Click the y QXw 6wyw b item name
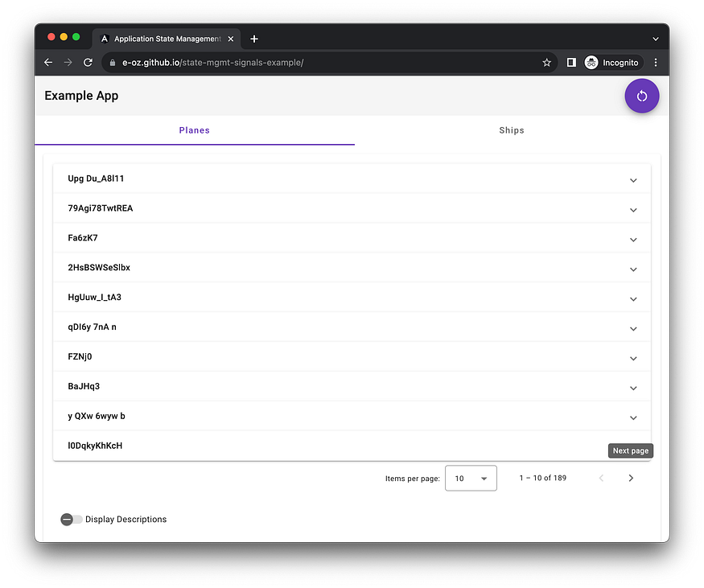 coord(97,416)
